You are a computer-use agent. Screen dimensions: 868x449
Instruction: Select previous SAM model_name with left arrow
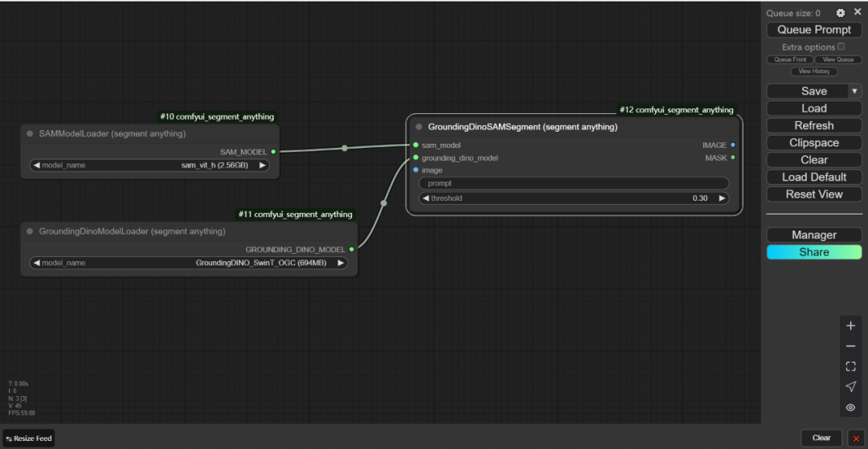pyautogui.click(x=36, y=165)
